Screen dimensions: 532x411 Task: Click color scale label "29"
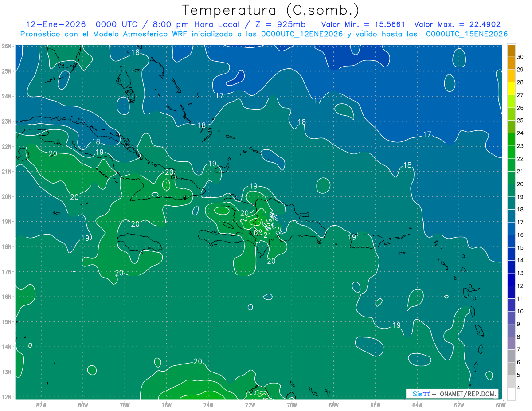tap(520, 70)
